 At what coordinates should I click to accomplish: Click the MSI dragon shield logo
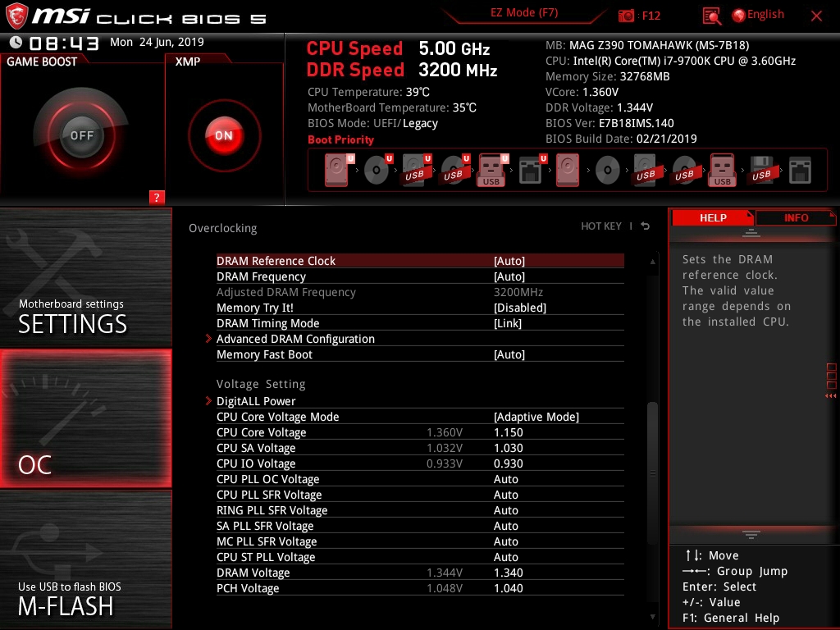click(x=16, y=16)
